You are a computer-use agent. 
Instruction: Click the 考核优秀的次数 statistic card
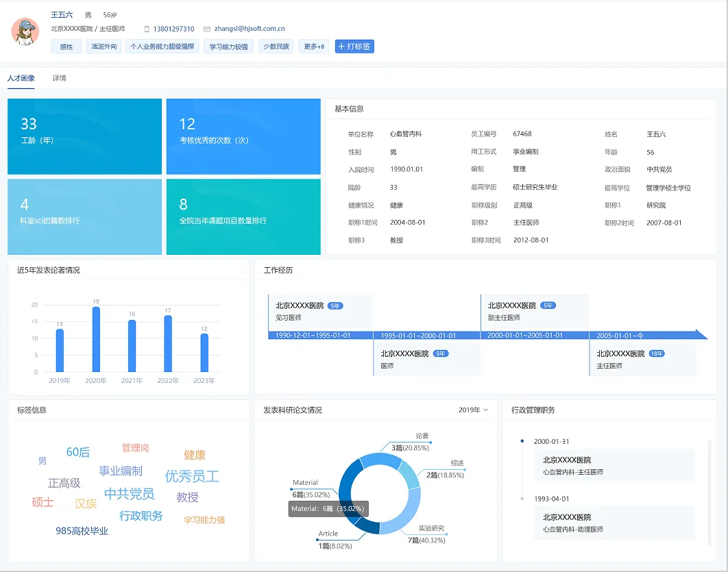(x=243, y=136)
